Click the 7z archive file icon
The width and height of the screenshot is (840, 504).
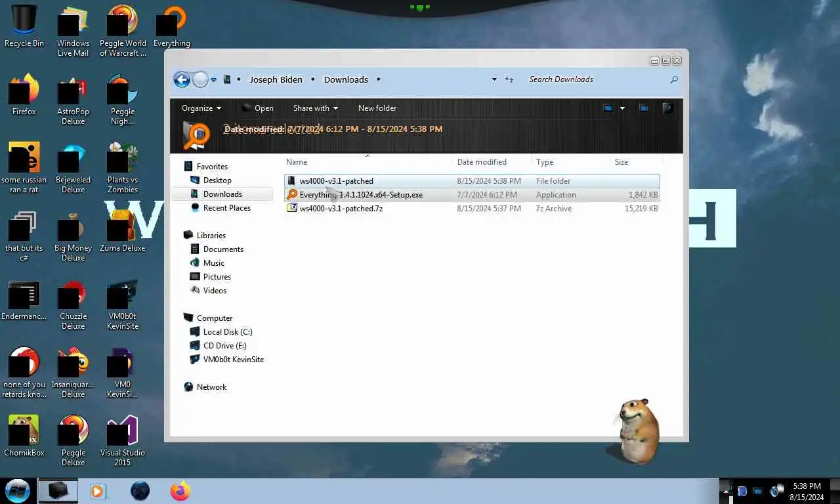tap(292, 208)
